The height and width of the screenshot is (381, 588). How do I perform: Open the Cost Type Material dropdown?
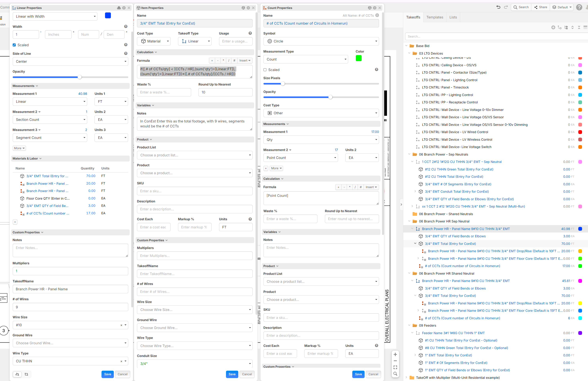154,41
